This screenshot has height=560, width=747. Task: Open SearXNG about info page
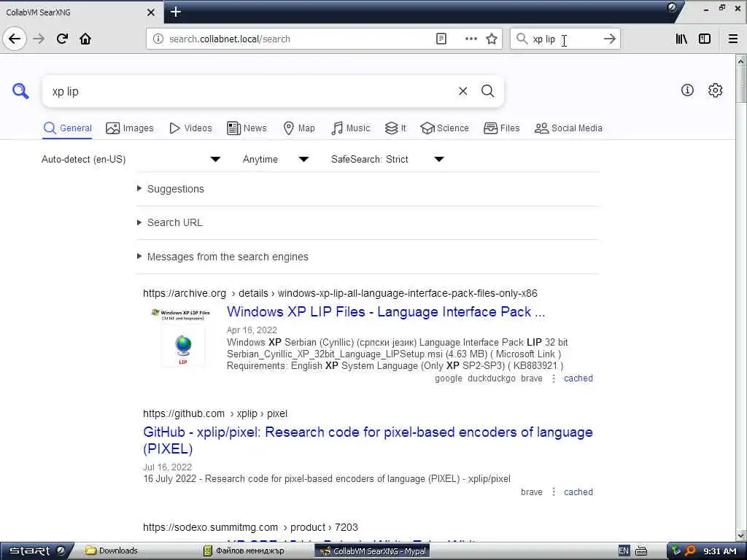coord(687,90)
